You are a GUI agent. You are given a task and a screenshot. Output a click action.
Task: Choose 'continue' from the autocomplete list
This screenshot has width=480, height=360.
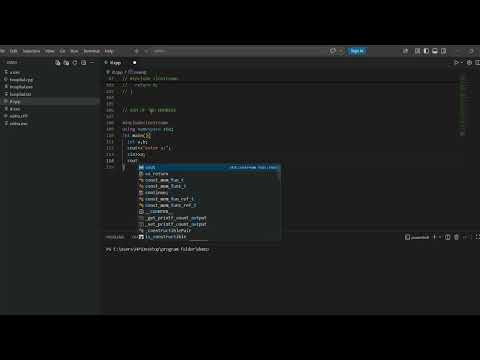click(x=209, y=193)
